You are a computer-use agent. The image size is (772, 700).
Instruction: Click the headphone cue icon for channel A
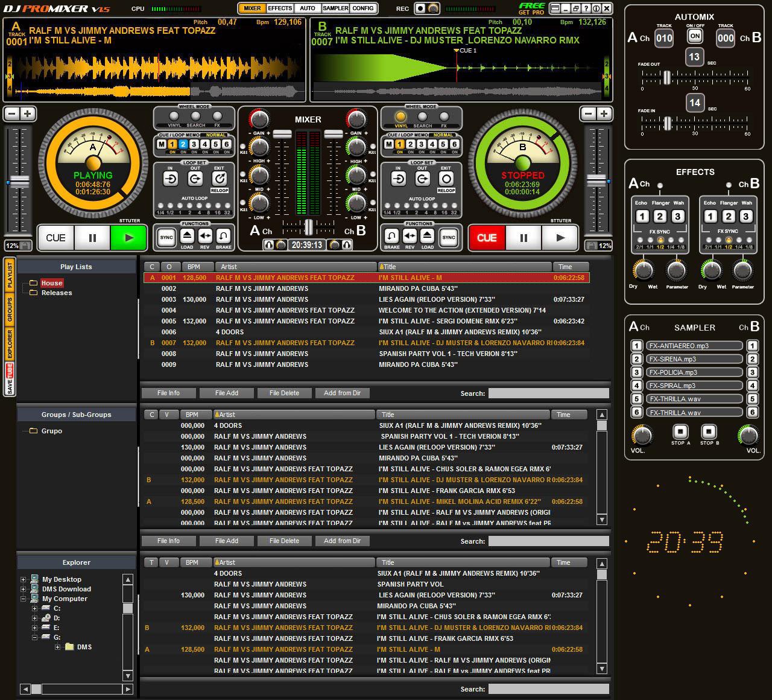click(270, 245)
